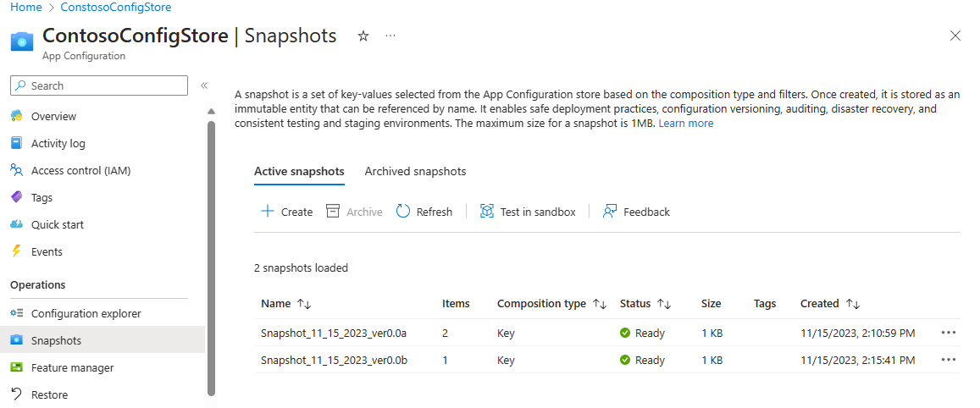Click the Restore undo arrow icon

click(17, 394)
